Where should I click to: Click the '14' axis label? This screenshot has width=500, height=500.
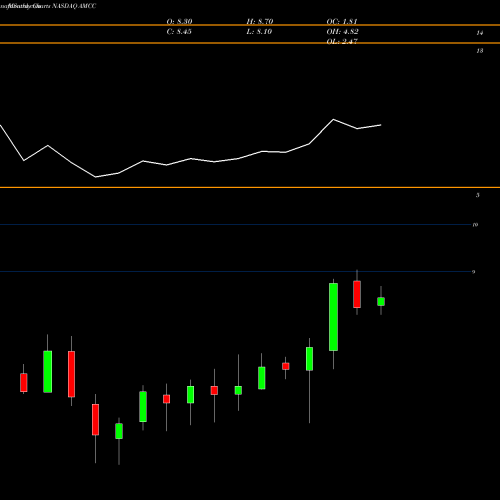point(480,33)
